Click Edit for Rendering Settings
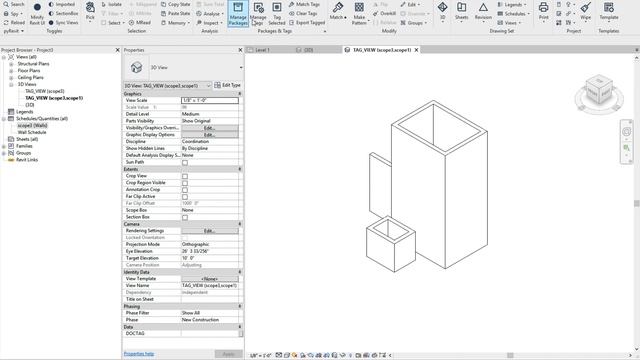 click(x=210, y=231)
